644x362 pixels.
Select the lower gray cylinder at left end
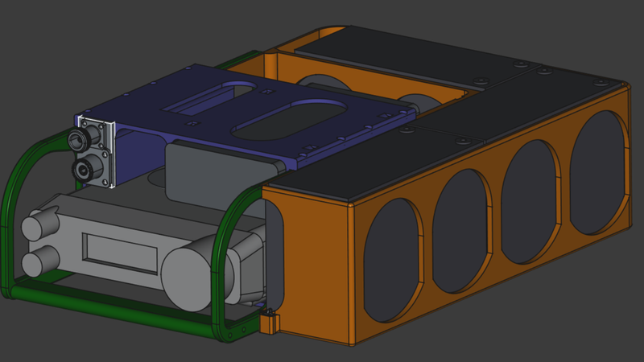pos(39,263)
